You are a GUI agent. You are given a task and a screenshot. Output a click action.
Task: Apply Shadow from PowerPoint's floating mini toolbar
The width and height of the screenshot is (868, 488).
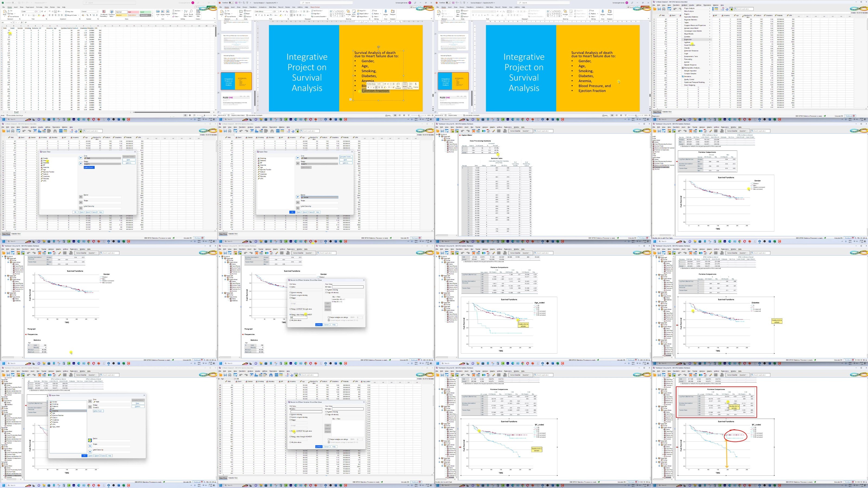[416, 86]
